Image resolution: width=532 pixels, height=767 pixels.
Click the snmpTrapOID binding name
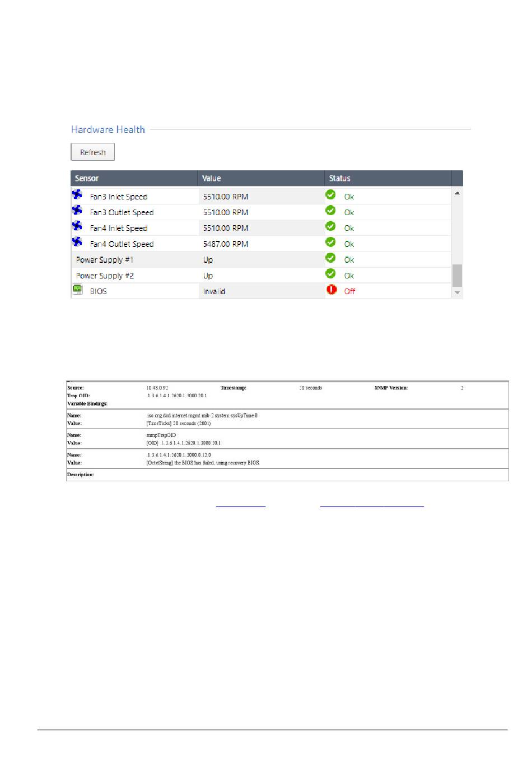click(161, 435)
